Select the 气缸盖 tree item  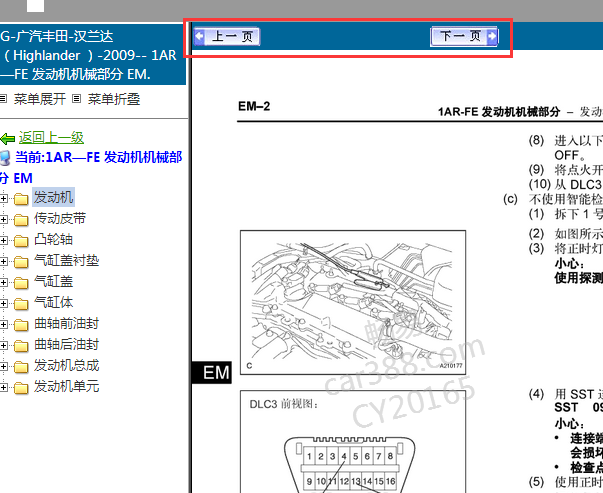[x=53, y=281]
